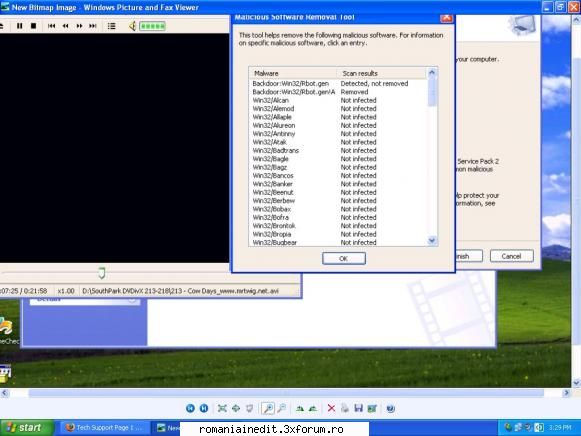The width and height of the screenshot is (581, 436).
Task: Open Picture Viewer help icon
Action: [390, 408]
